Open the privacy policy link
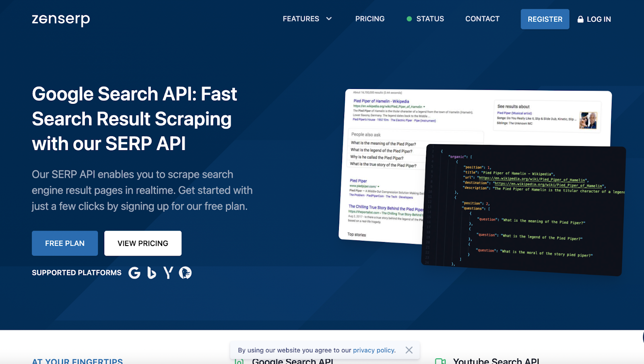Image resolution: width=644 pixels, height=364 pixels. pos(374,350)
